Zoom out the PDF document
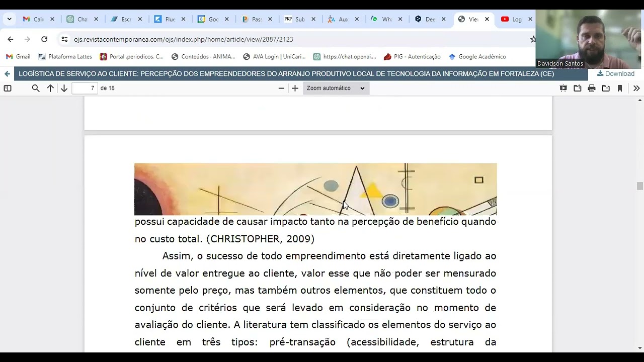This screenshot has height=362, width=644. coord(281,88)
